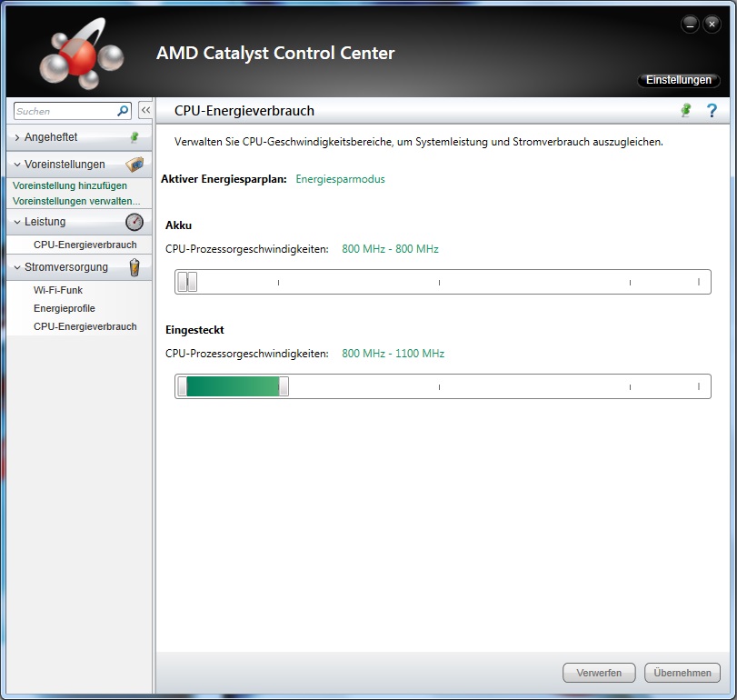Click the Akku slider's left handle

pos(183,282)
